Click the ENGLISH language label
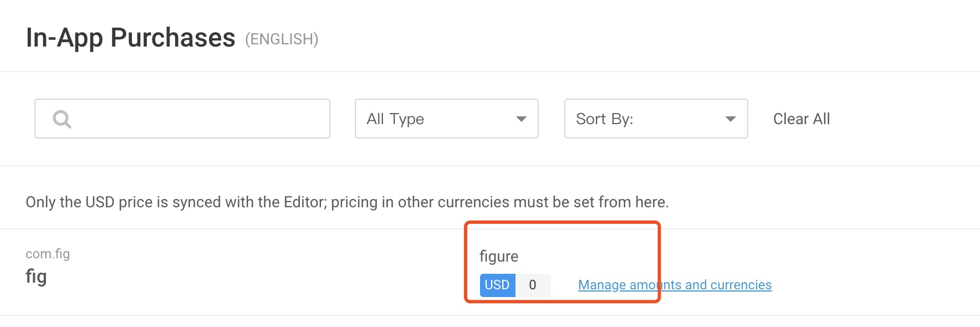980x327 pixels. [282, 39]
